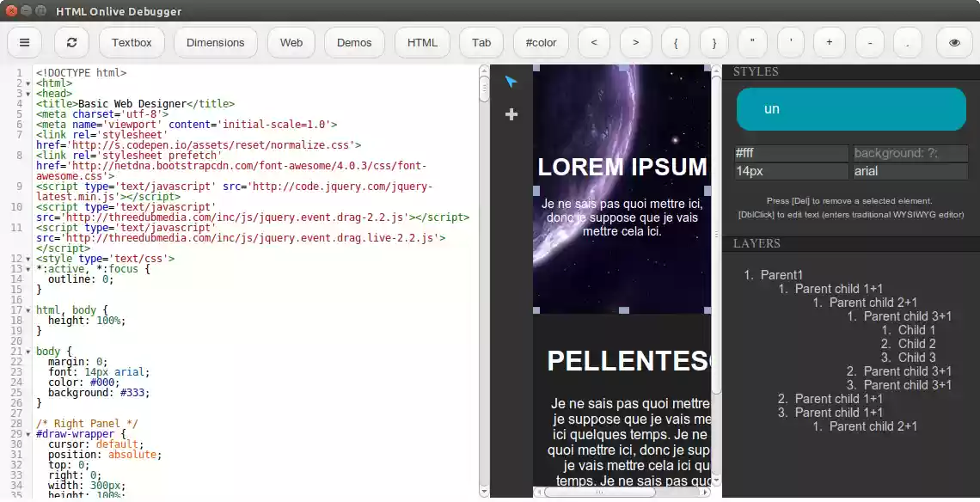This screenshot has height=502, width=980.
Task: Click the plus sign toolbar icon
Action: pos(829,42)
